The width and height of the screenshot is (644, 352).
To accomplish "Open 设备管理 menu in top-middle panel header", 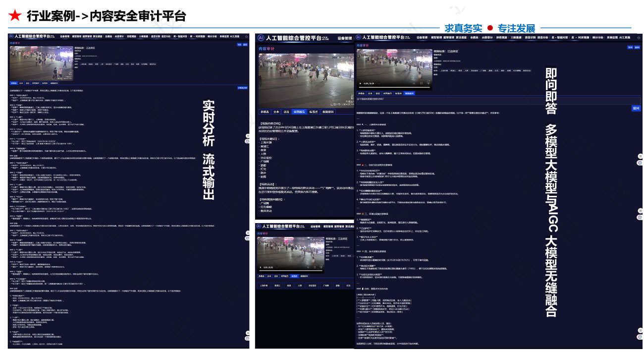I will (x=344, y=38).
